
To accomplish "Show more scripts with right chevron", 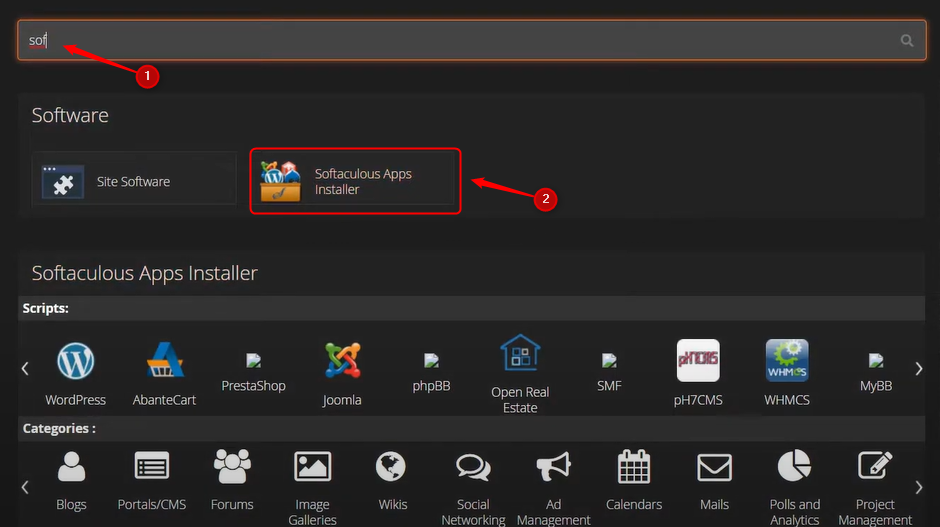I will click(x=918, y=368).
